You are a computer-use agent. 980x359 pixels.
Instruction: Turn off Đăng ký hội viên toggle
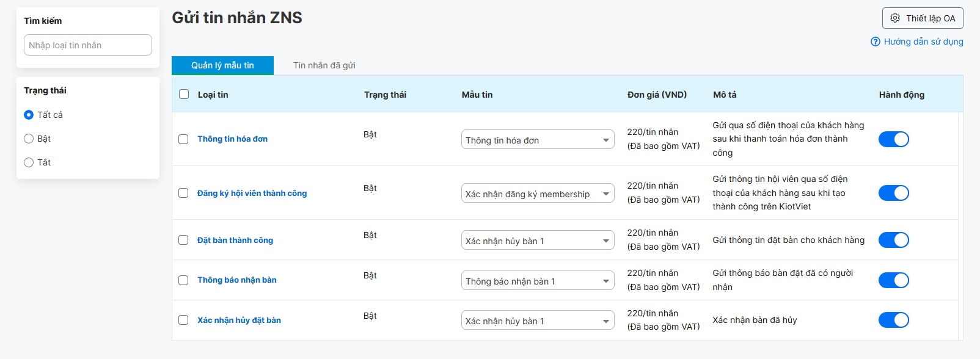click(894, 193)
